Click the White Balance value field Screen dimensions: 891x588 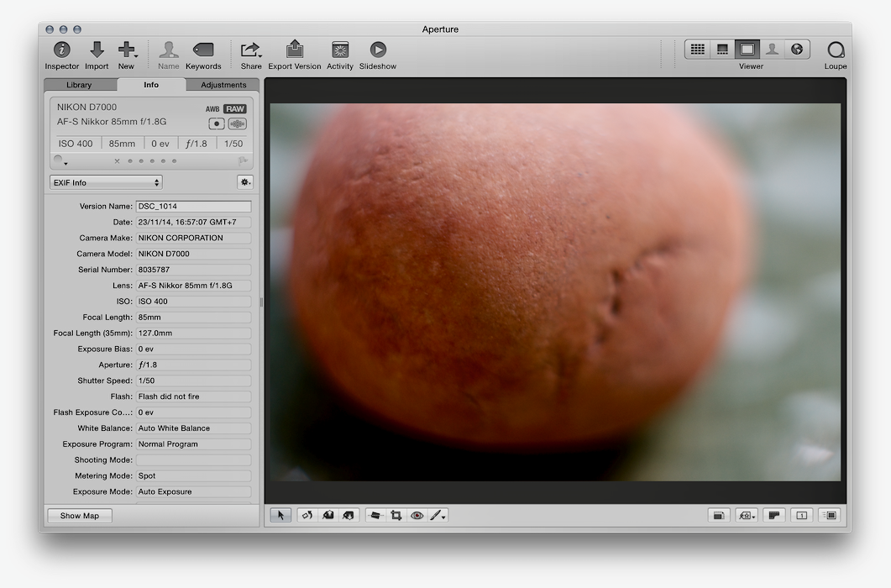point(193,428)
